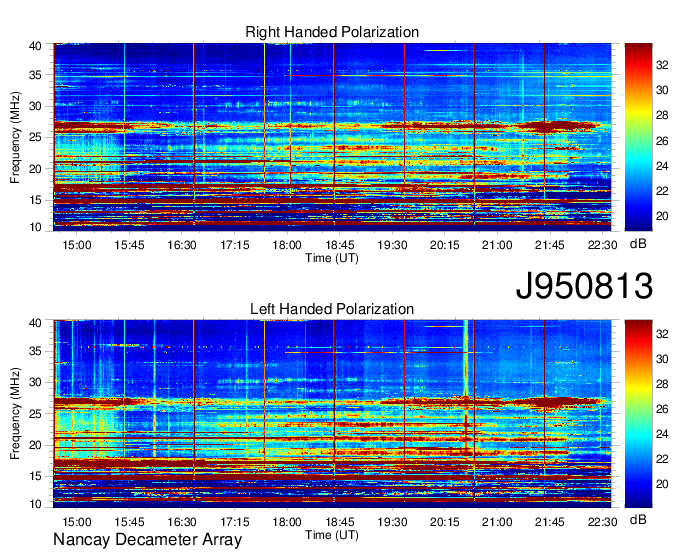Click the 15:45 tick under Right Handed plot
680x552 pixels.
click(129, 245)
